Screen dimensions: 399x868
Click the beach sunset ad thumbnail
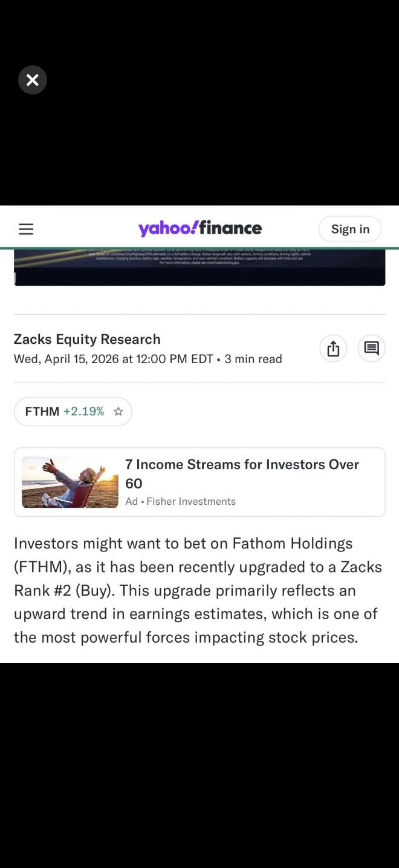click(70, 482)
